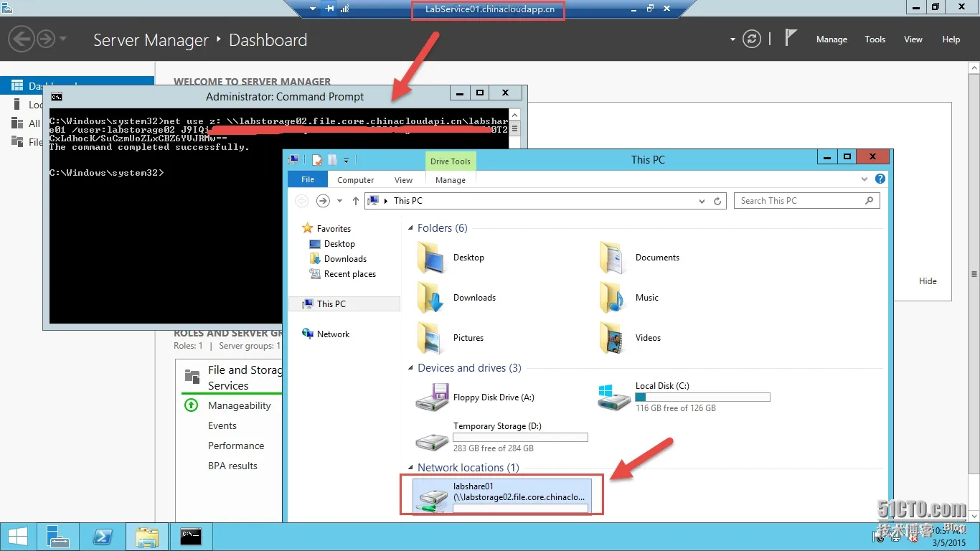The image size is (980, 551).
Task: Open Server Manager Manage menu
Action: point(831,39)
